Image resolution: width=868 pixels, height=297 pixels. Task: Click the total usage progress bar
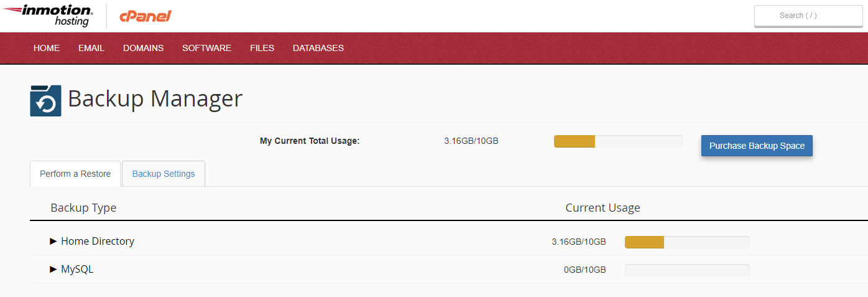[x=618, y=141]
